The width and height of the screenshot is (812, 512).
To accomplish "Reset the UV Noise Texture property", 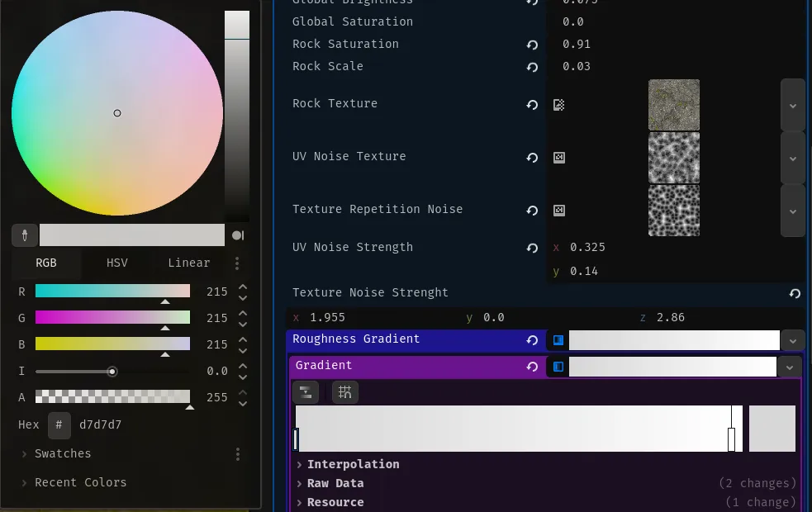I will pos(532,157).
